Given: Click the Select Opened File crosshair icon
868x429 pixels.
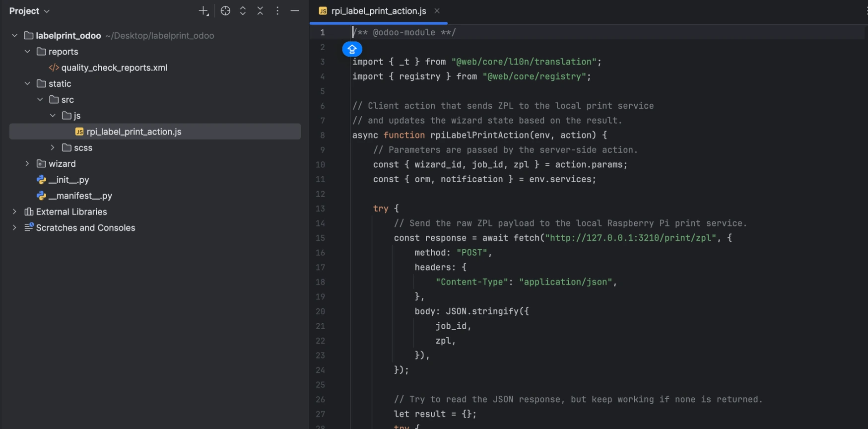Looking at the screenshot, I should [x=225, y=11].
